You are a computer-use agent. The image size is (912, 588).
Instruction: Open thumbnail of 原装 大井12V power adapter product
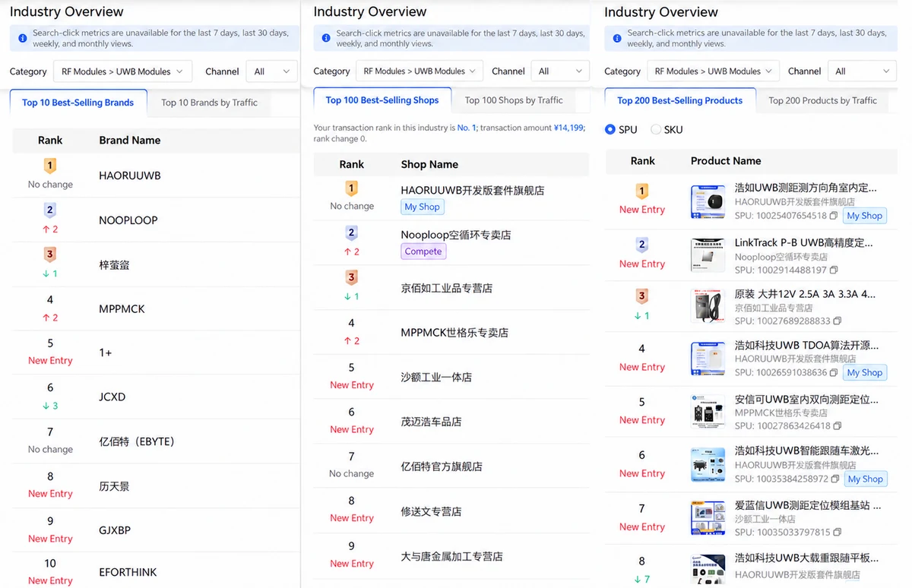(x=708, y=306)
